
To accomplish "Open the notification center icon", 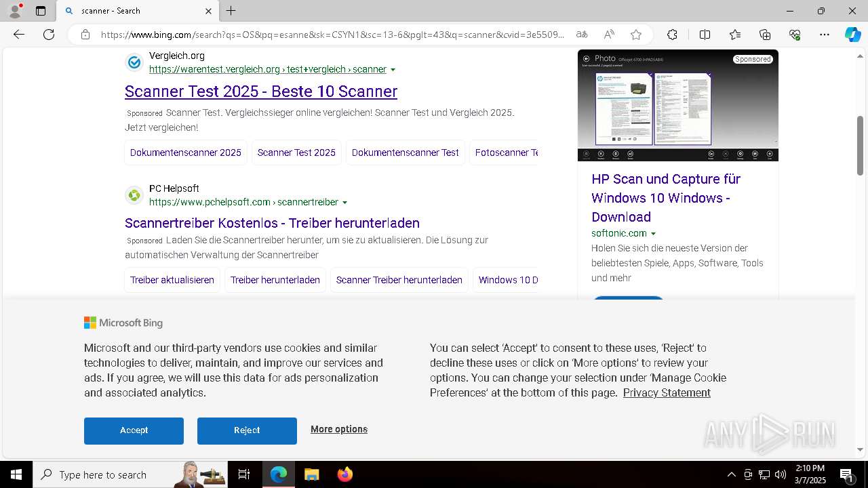I will (x=846, y=474).
